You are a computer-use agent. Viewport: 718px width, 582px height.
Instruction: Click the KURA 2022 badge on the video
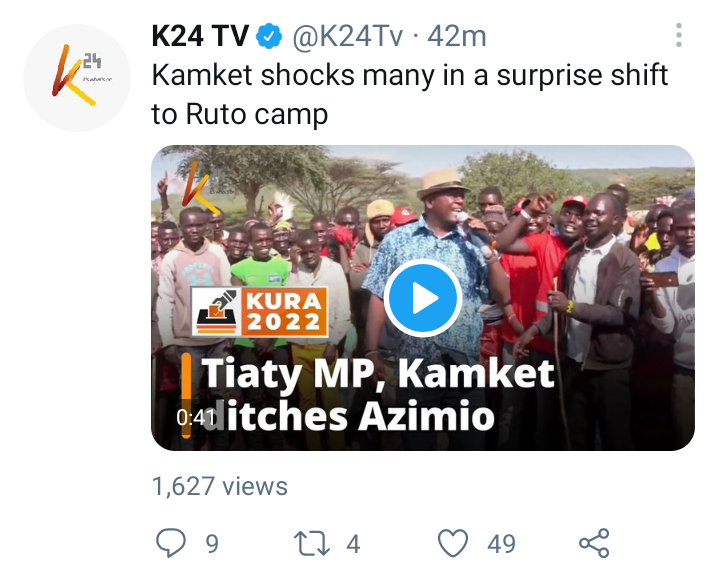[x=259, y=311]
